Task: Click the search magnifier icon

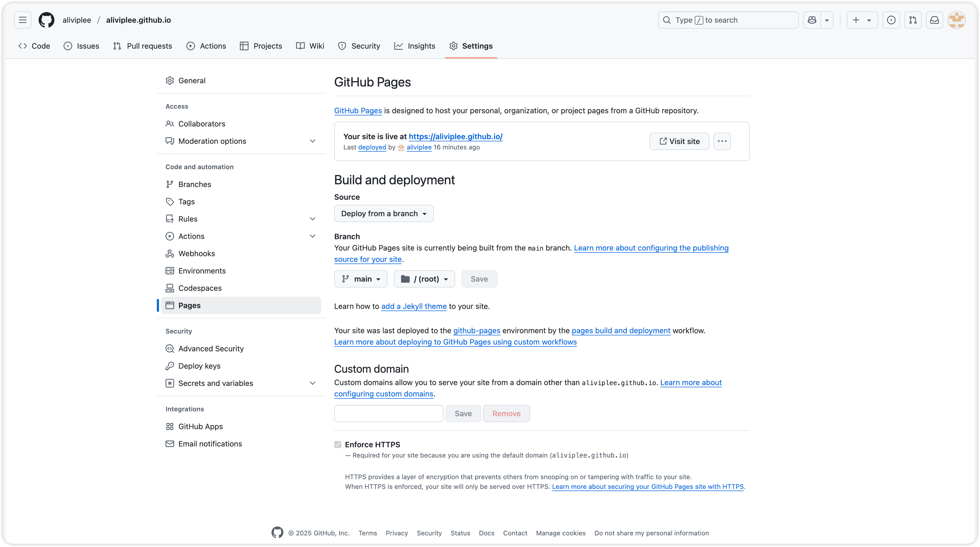Action: (x=667, y=20)
